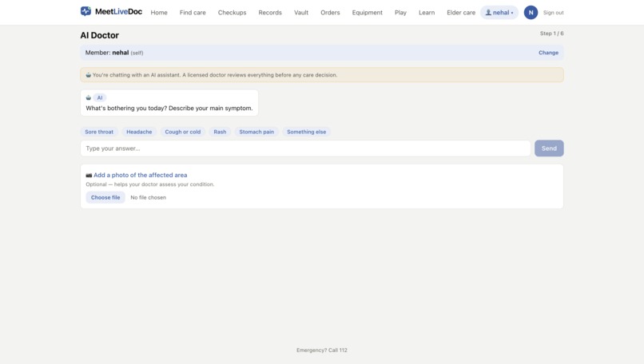Go to Orders
This screenshot has width=644, height=364.
pos(330,13)
